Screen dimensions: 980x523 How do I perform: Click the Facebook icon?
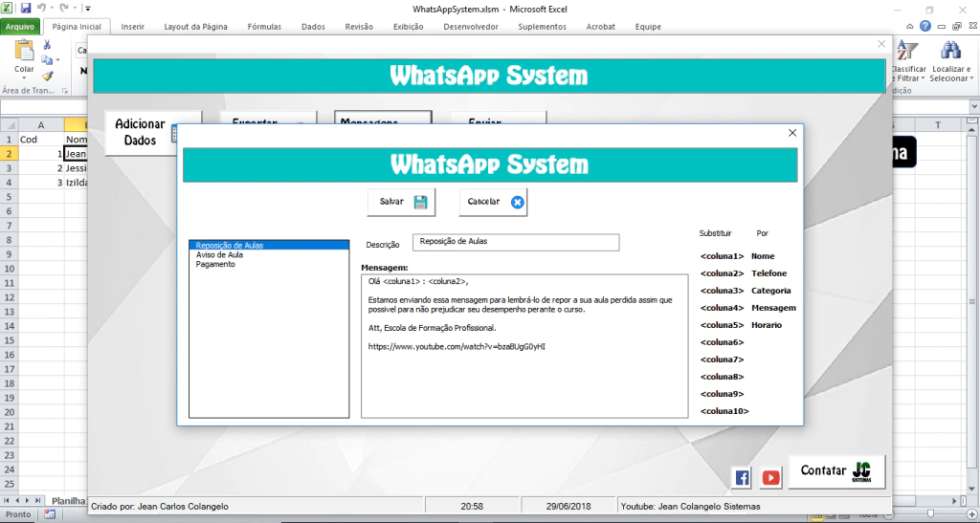tap(742, 477)
